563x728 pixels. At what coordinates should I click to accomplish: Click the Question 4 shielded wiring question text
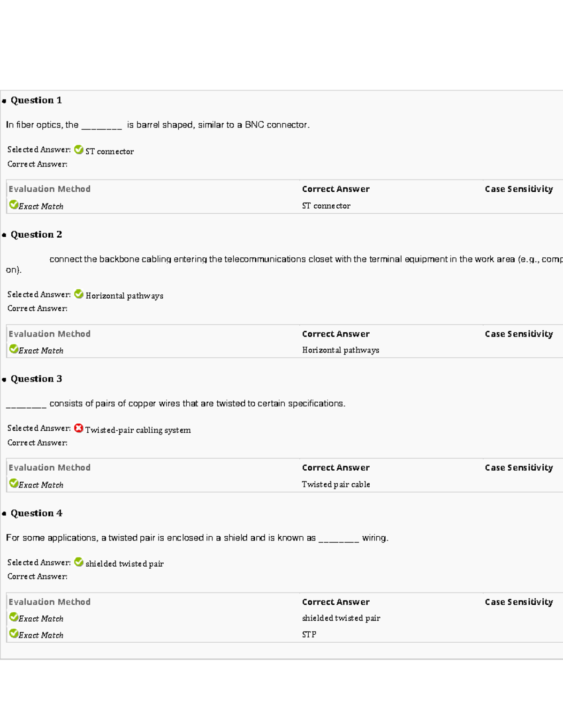(x=197, y=538)
